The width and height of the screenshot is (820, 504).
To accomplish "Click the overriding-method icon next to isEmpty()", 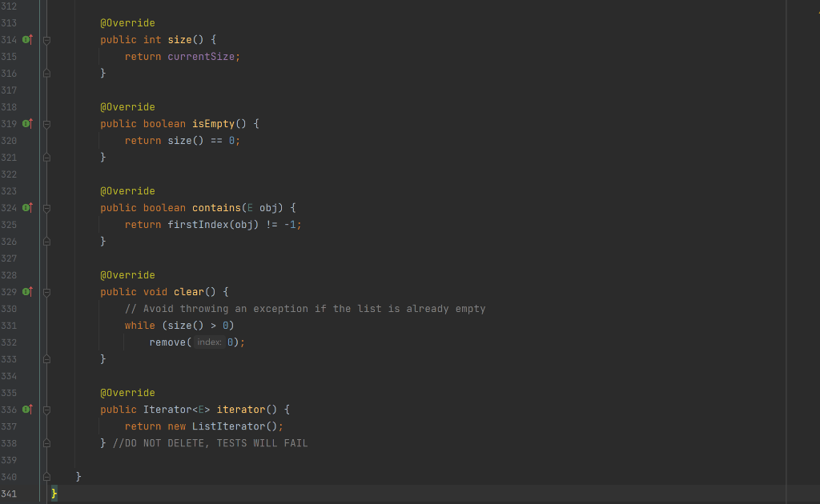I will (x=26, y=123).
